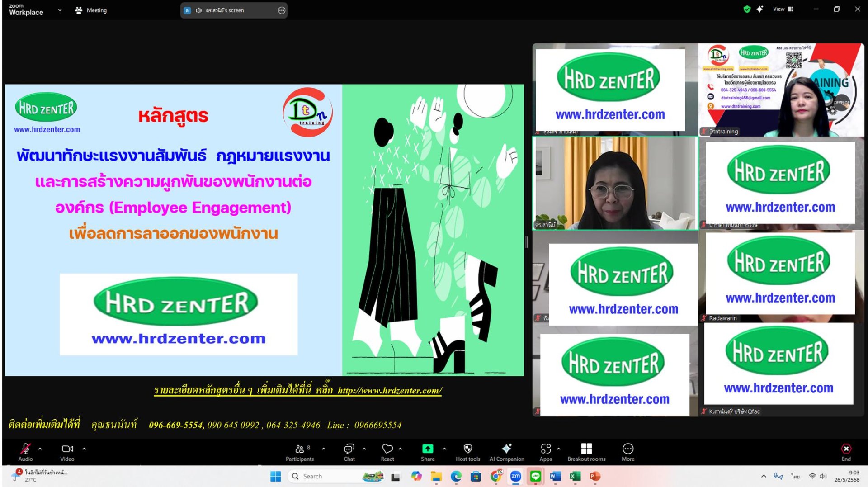The width and height of the screenshot is (868, 487).
Task: Click the green encryption shield icon
Action: [747, 9]
